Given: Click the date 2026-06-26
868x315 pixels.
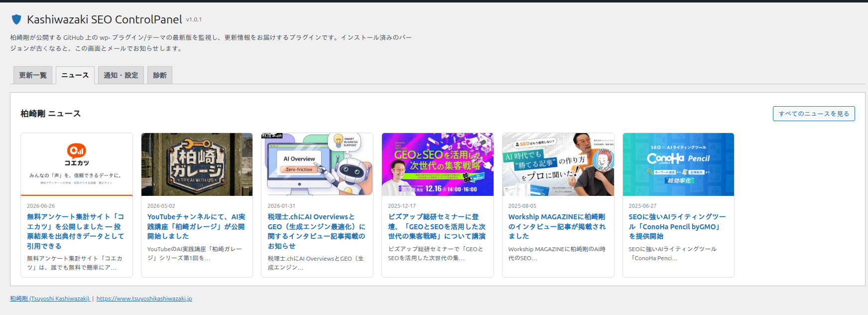Looking at the screenshot, I should pyautogui.click(x=41, y=206).
